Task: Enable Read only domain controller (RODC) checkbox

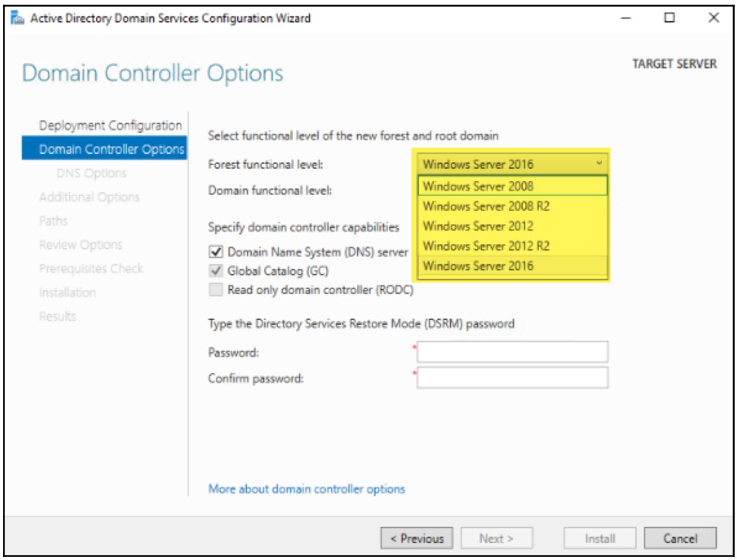Action: point(216,290)
